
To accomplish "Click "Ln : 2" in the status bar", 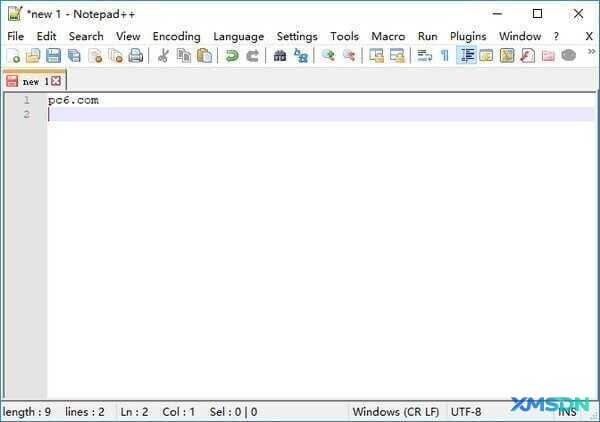I will click(134, 412).
